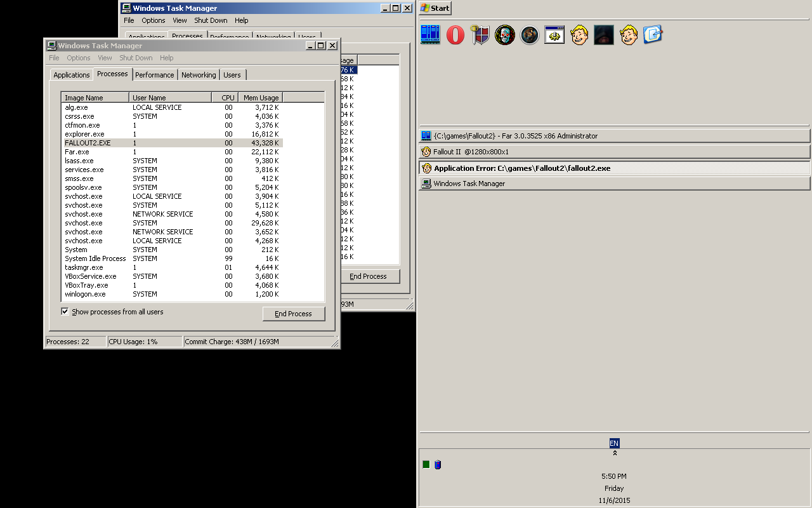
Task: Click the Vault Boy icon beside the gear window icon
Action: [579, 34]
